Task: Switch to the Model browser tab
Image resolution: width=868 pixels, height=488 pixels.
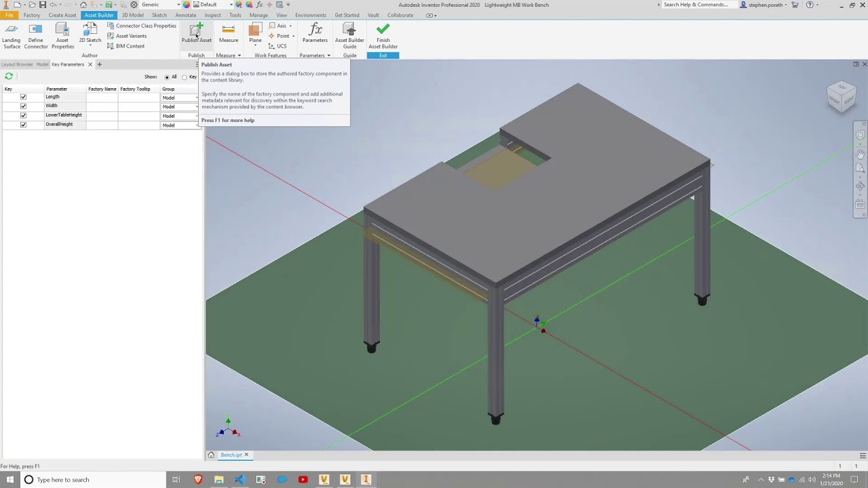Action: coord(42,64)
